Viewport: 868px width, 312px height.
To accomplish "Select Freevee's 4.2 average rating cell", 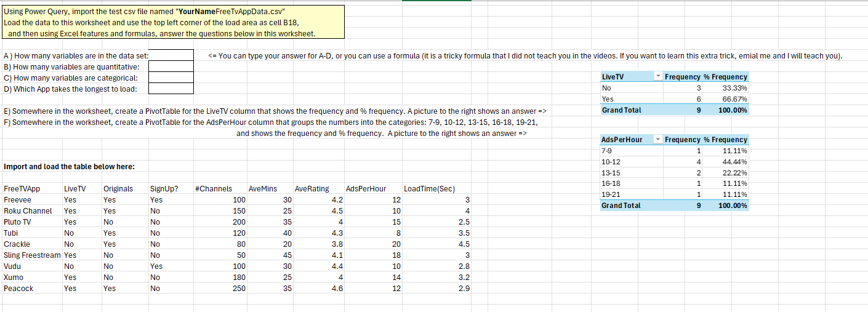I will tap(319, 200).
